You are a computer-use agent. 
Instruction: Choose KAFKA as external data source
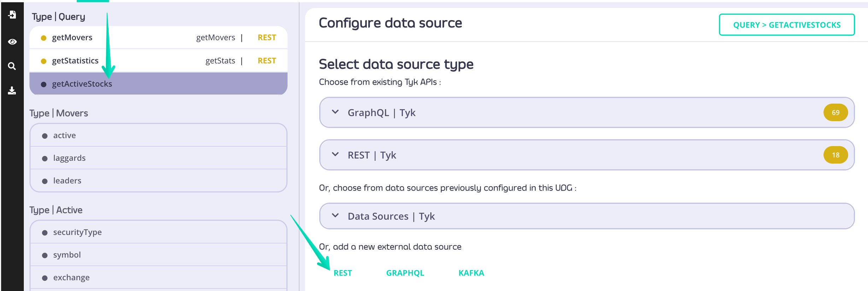[471, 273]
